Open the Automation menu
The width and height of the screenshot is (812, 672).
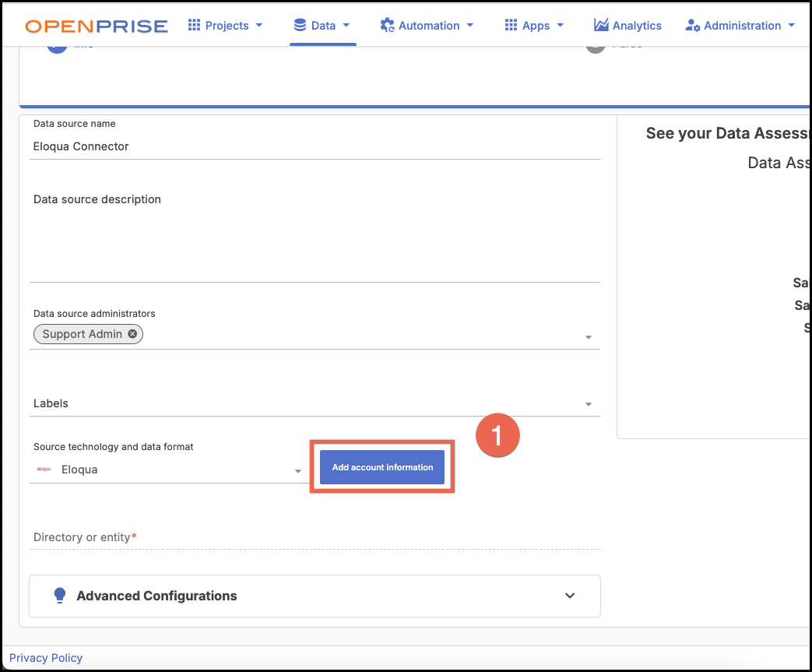[427, 26]
